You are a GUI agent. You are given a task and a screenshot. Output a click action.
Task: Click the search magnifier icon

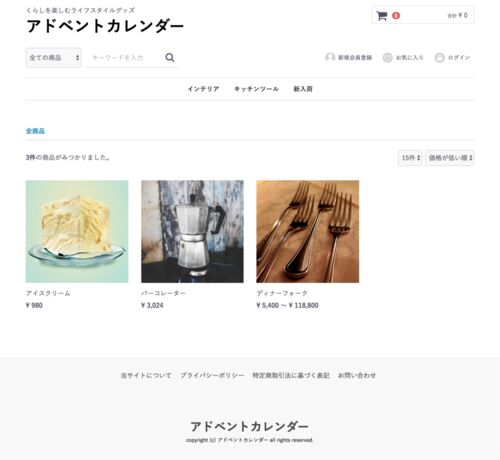coord(170,58)
